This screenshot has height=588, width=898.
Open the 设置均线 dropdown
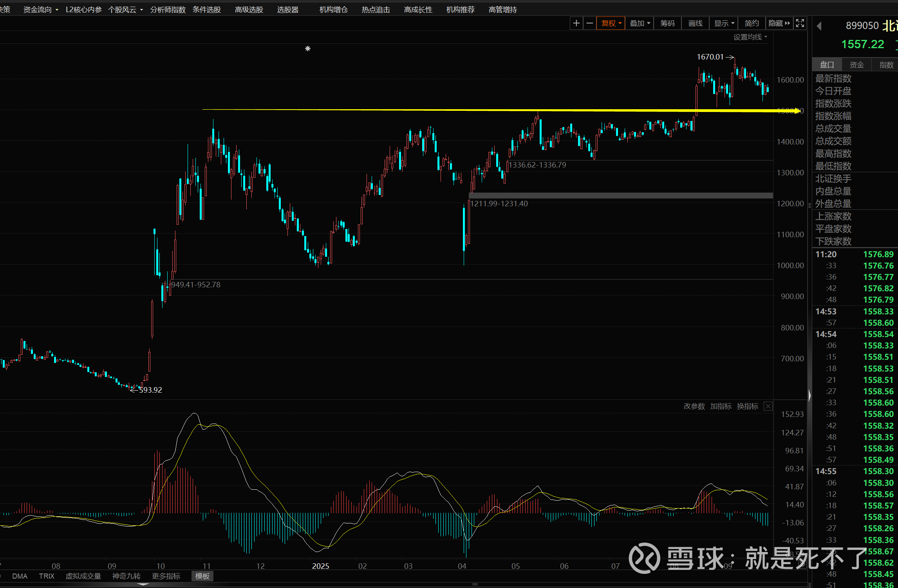(x=750, y=37)
